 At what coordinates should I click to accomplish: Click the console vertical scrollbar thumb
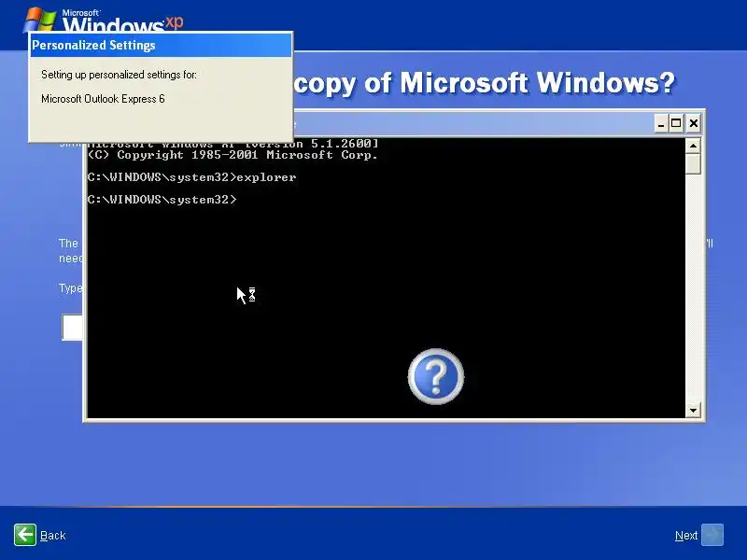tap(693, 164)
